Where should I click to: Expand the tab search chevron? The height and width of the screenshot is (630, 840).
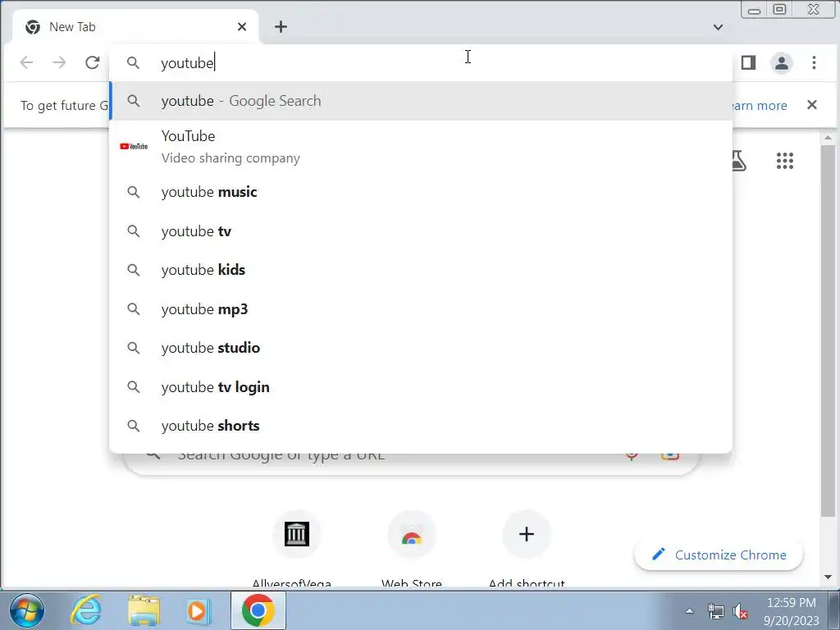(719, 27)
